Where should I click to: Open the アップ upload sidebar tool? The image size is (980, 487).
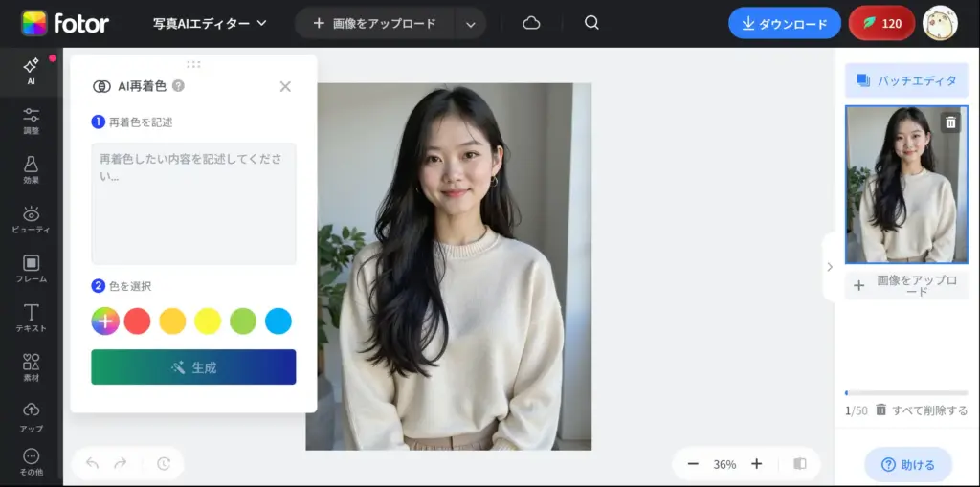coord(31,417)
